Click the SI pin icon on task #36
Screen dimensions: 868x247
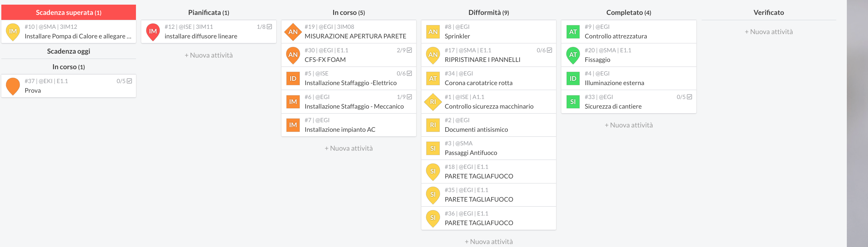point(433,219)
